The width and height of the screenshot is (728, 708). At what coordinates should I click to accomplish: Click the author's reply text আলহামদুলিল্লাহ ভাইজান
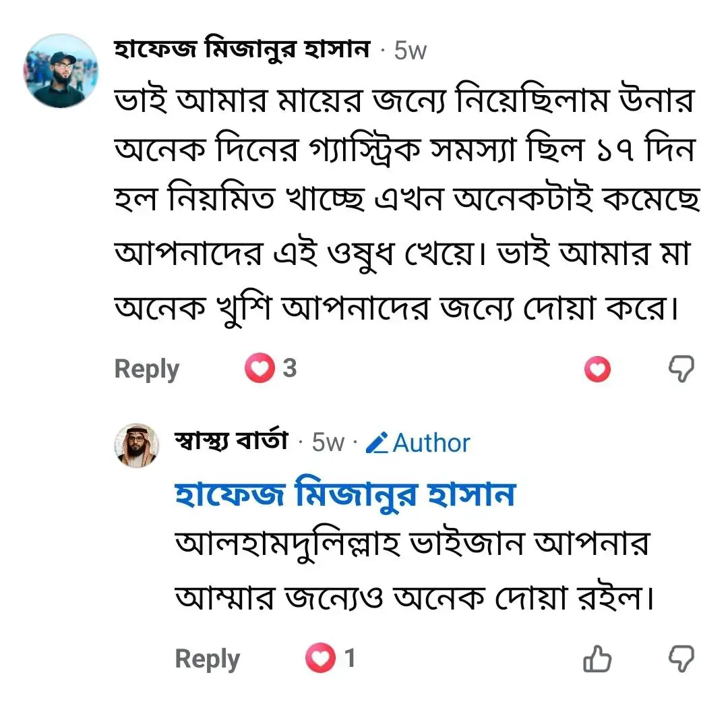point(411,545)
